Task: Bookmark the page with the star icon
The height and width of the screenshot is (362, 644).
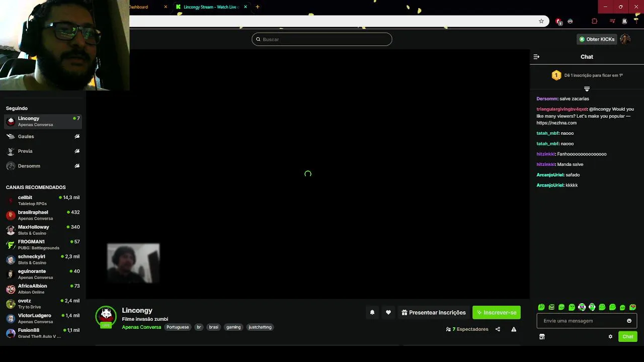Action: [541, 21]
